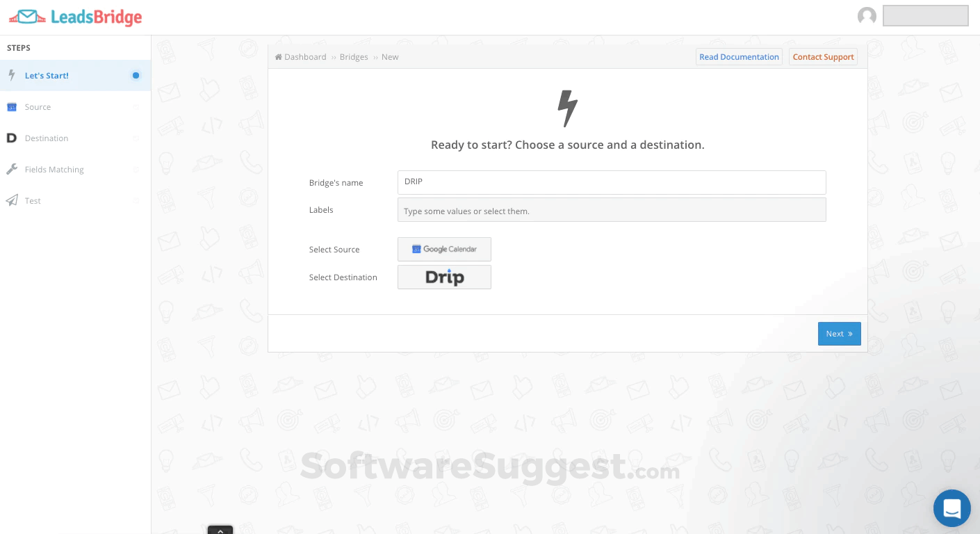Click the Test paper-plane step icon
Image resolution: width=980 pixels, height=534 pixels.
coord(12,200)
